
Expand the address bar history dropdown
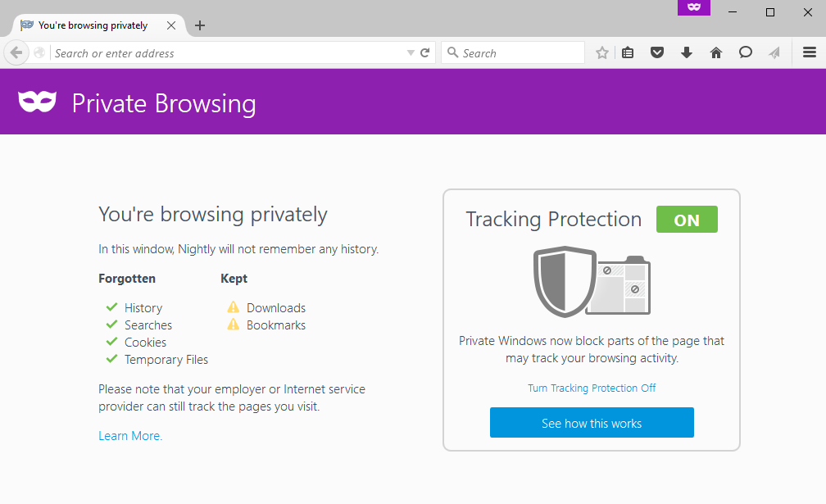click(x=411, y=53)
